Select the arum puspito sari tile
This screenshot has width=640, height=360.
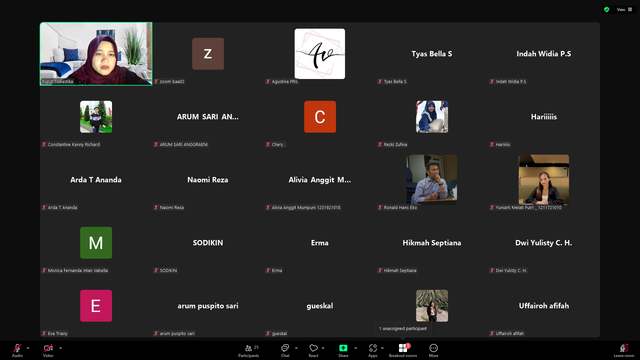pos(208,306)
